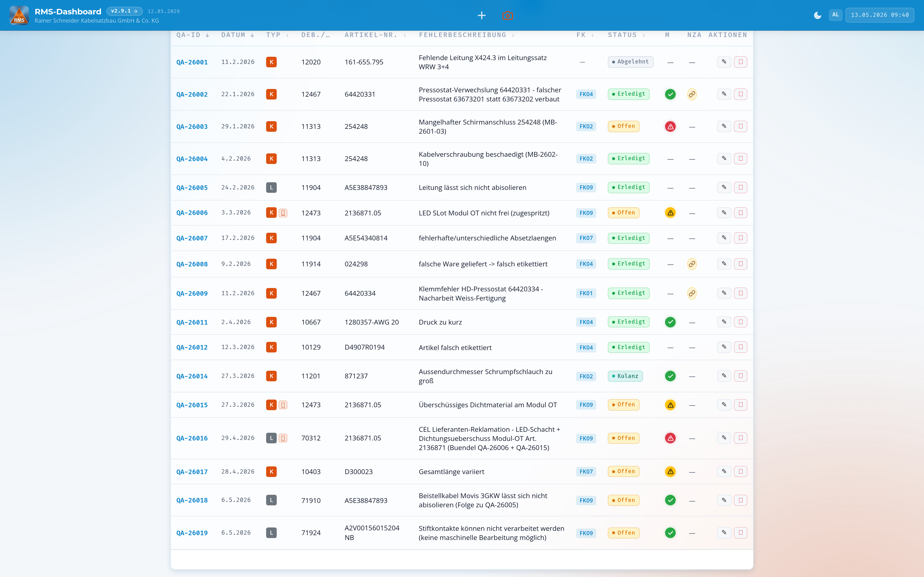Open NZA link icon for QA-26002
Image resolution: width=924 pixels, height=577 pixels.
tap(692, 94)
